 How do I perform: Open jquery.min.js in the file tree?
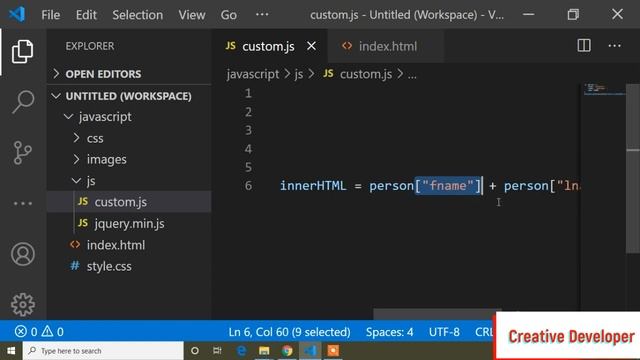(129, 224)
